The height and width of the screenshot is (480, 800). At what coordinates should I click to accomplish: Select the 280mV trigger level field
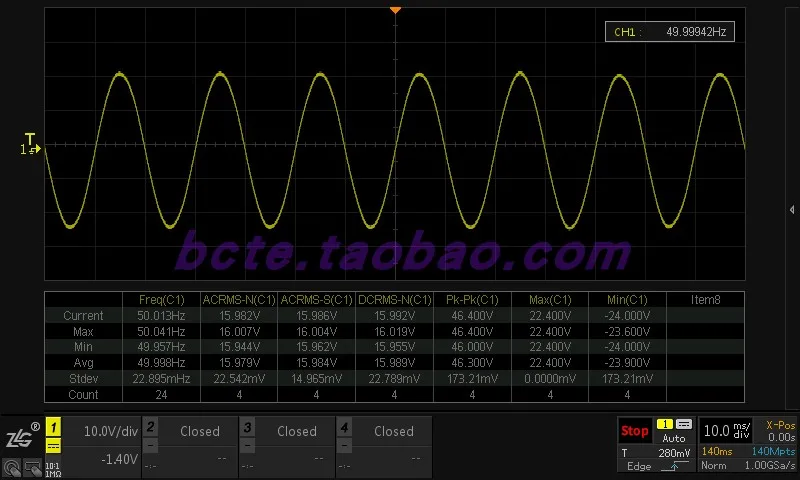[674, 452]
